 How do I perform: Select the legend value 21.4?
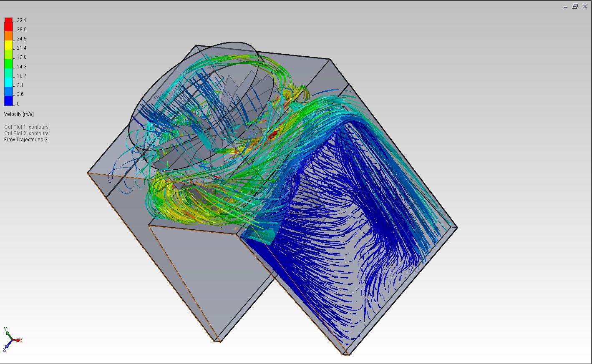tap(22, 48)
